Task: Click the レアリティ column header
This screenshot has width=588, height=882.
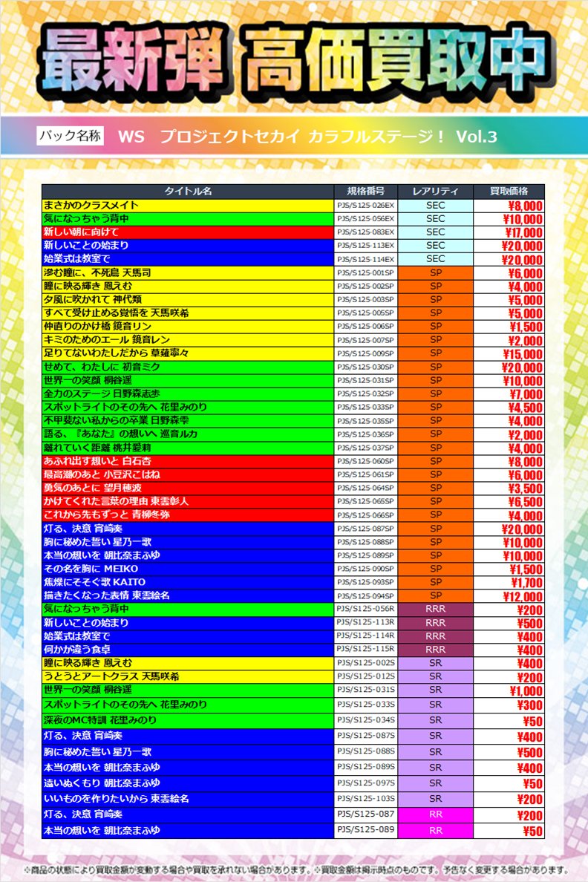Action: 436,192
